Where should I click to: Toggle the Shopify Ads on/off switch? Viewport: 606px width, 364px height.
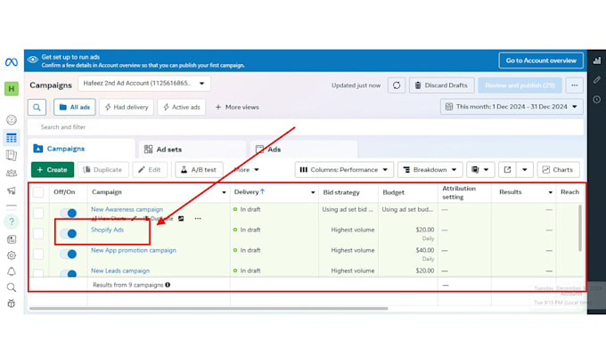(x=69, y=233)
